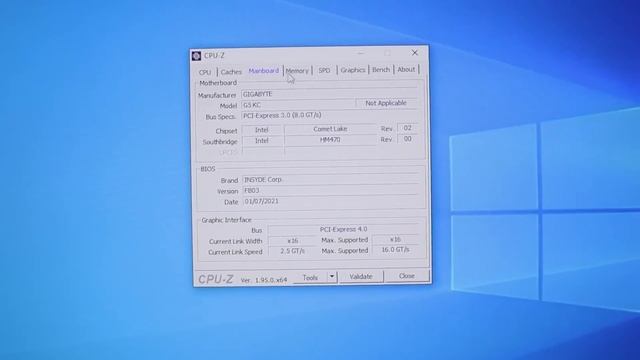Open the Bench tab
The height and width of the screenshot is (360, 640).
click(381, 70)
